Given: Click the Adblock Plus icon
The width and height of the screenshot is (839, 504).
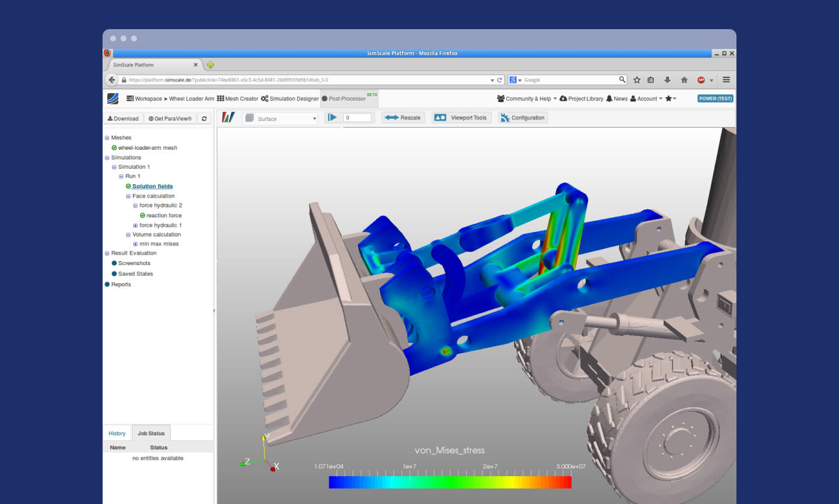Looking at the screenshot, I should pos(701,80).
